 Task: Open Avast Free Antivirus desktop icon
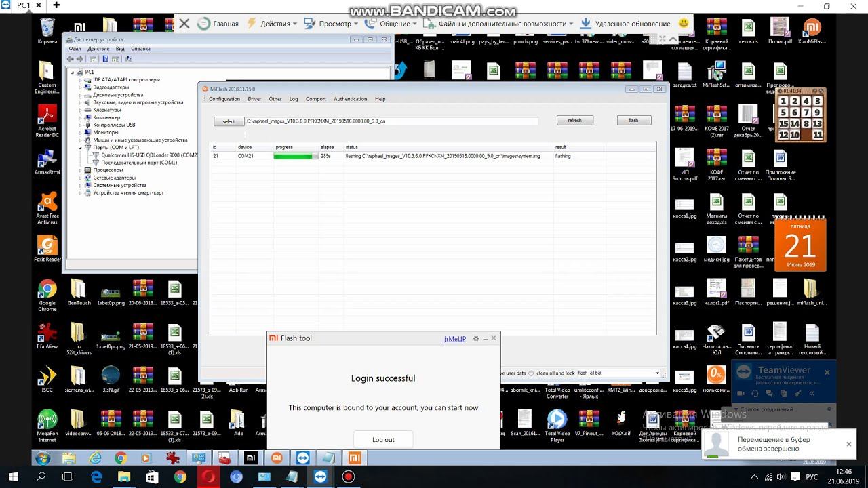[47, 207]
